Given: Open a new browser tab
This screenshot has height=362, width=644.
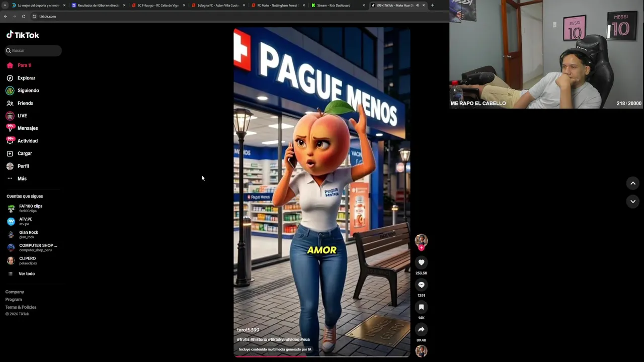Looking at the screenshot, I should pos(432,5).
